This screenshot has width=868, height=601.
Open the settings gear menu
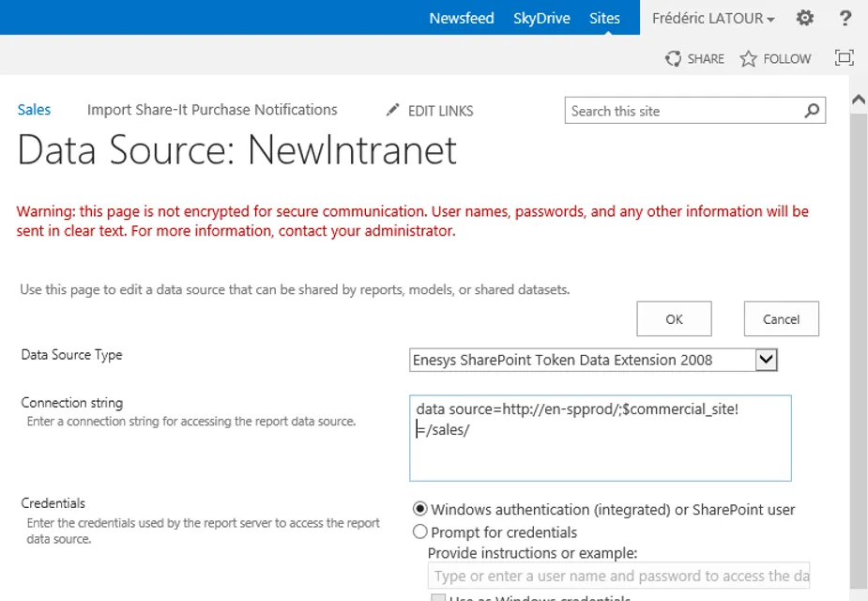click(x=804, y=17)
